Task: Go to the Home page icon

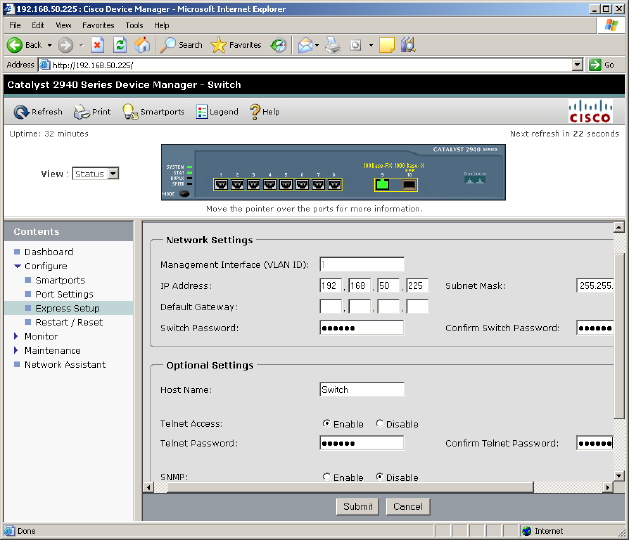Action: pyautogui.click(x=142, y=45)
